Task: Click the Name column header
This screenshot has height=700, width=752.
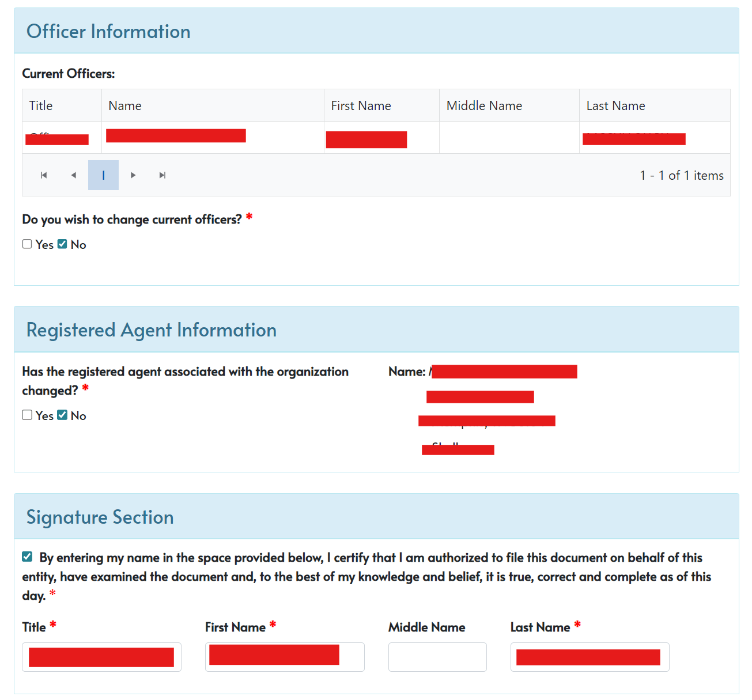Action: (x=213, y=105)
